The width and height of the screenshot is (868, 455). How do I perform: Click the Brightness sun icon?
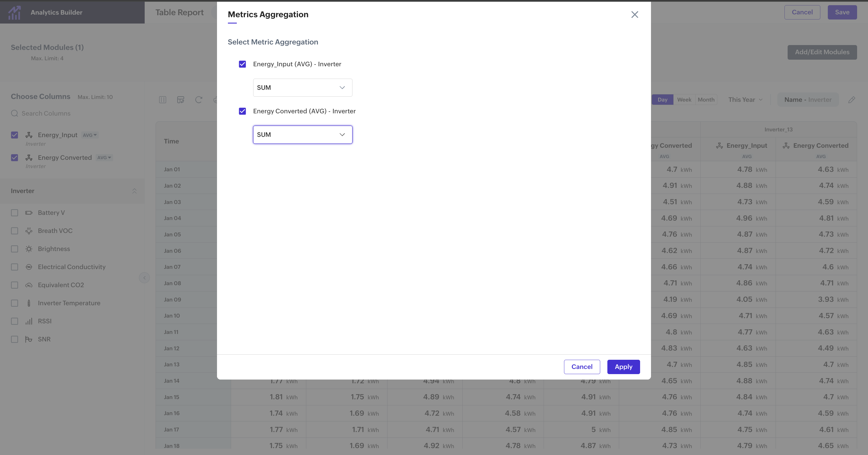tap(29, 249)
